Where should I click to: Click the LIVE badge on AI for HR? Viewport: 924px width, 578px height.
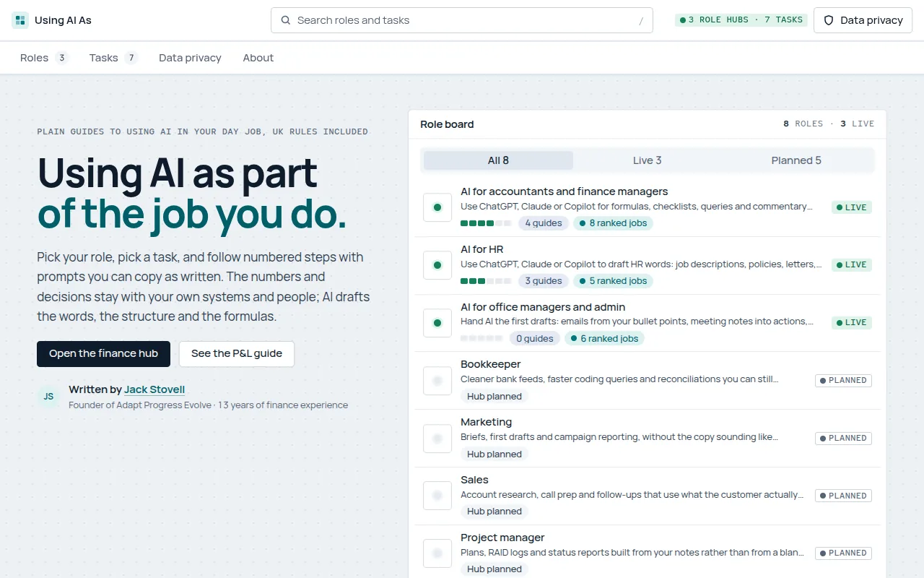pos(852,265)
